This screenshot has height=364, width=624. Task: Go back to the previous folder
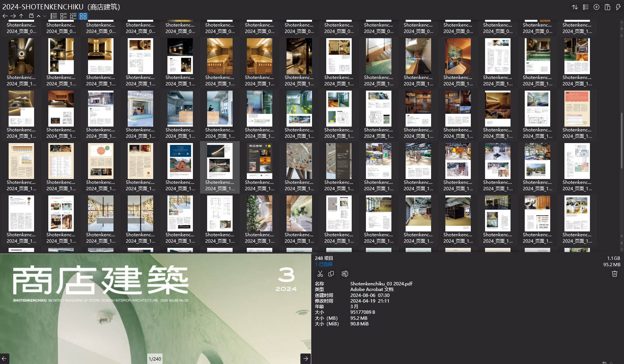point(5,16)
